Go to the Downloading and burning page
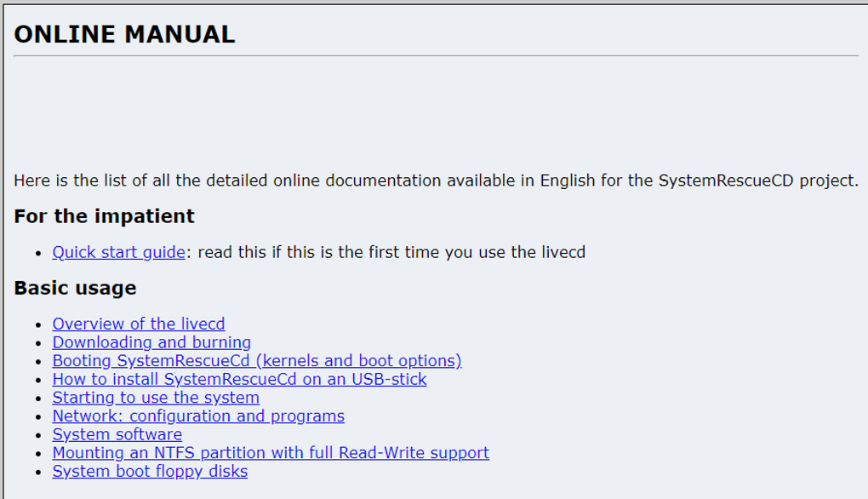The image size is (868, 499). click(x=151, y=342)
